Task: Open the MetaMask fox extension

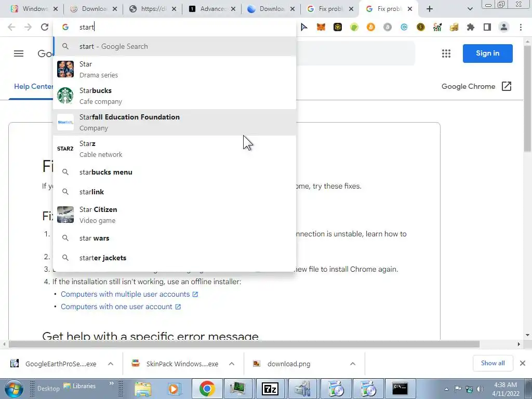Action: tap(321, 27)
